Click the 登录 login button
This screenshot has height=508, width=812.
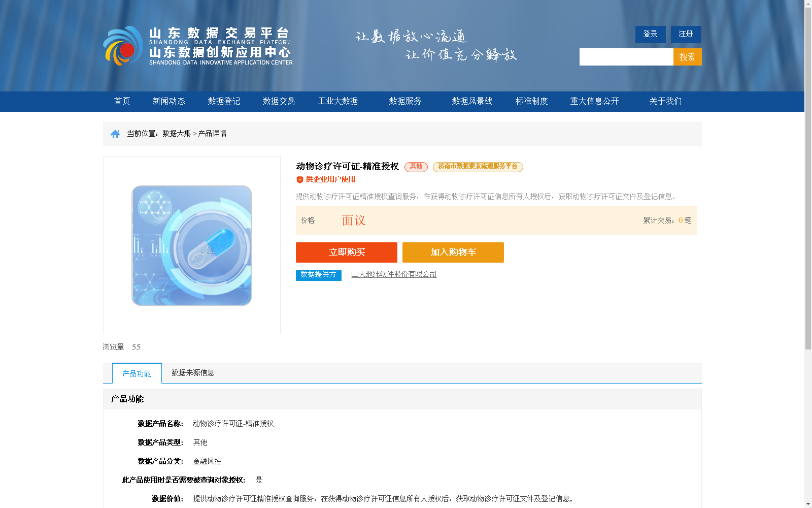pyautogui.click(x=650, y=34)
